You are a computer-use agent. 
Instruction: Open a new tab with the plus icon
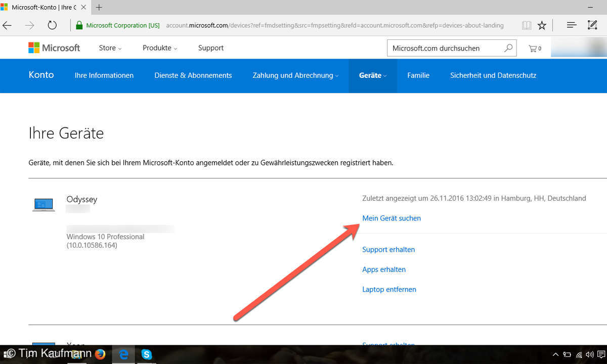pyautogui.click(x=99, y=7)
